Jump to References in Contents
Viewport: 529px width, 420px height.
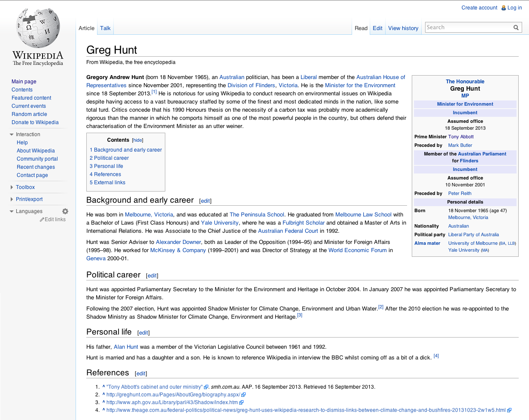point(105,174)
